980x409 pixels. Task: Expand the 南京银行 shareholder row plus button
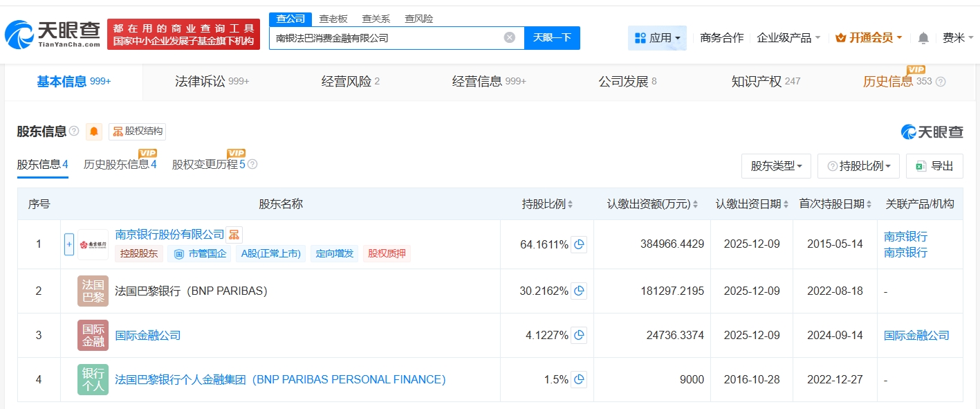coord(69,244)
